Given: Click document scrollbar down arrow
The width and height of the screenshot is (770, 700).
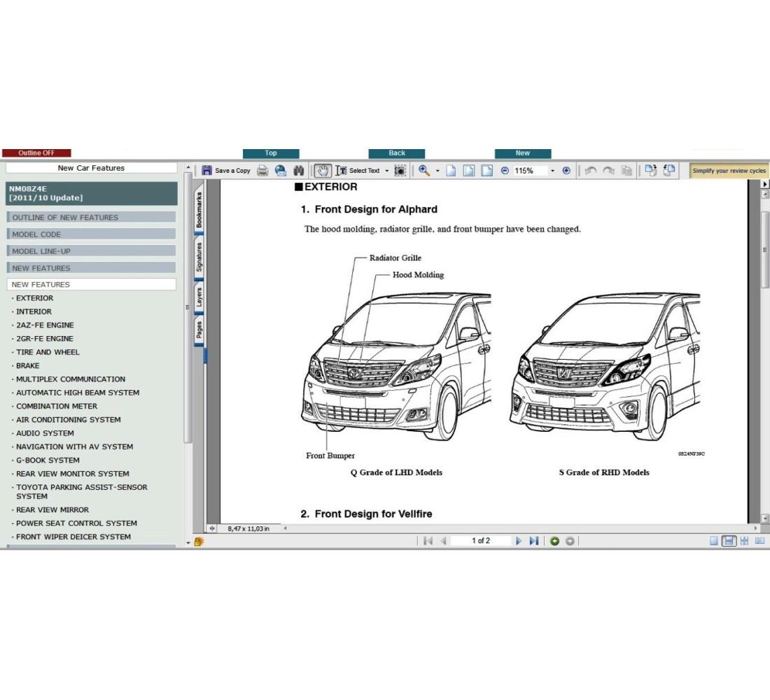Looking at the screenshot, I should pyautogui.click(x=764, y=518).
